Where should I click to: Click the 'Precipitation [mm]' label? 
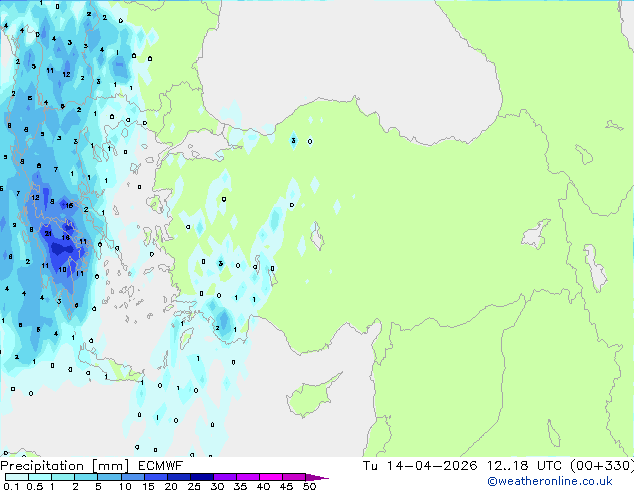pos(64,466)
